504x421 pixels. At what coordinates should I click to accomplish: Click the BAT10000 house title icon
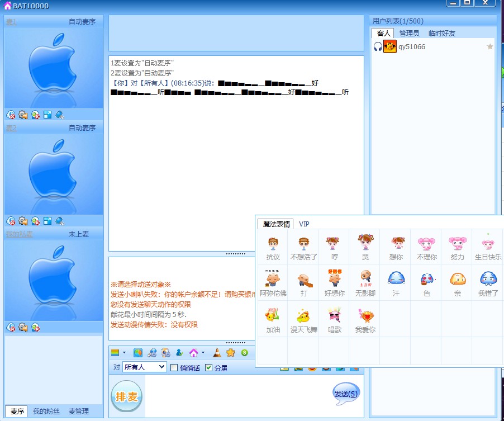7,6
